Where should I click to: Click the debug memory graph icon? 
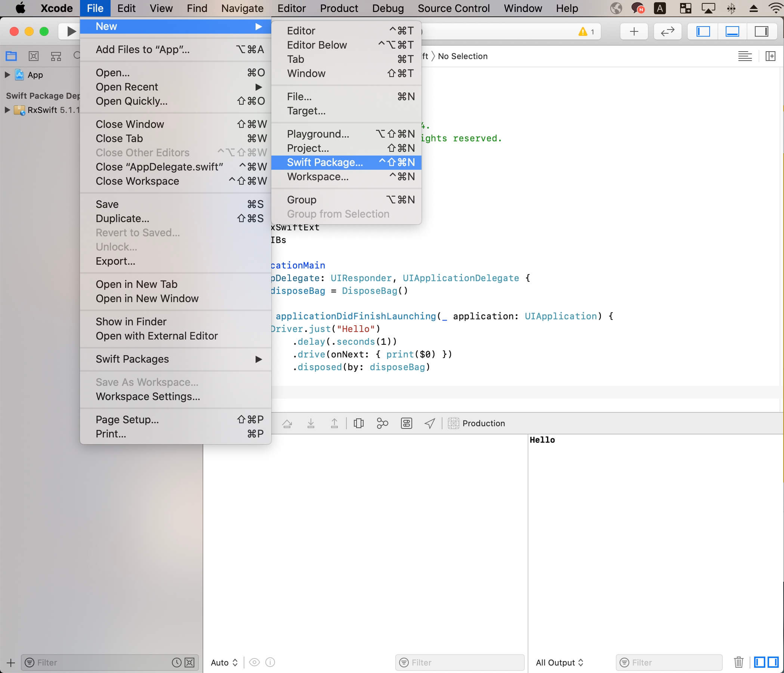(382, 423)
